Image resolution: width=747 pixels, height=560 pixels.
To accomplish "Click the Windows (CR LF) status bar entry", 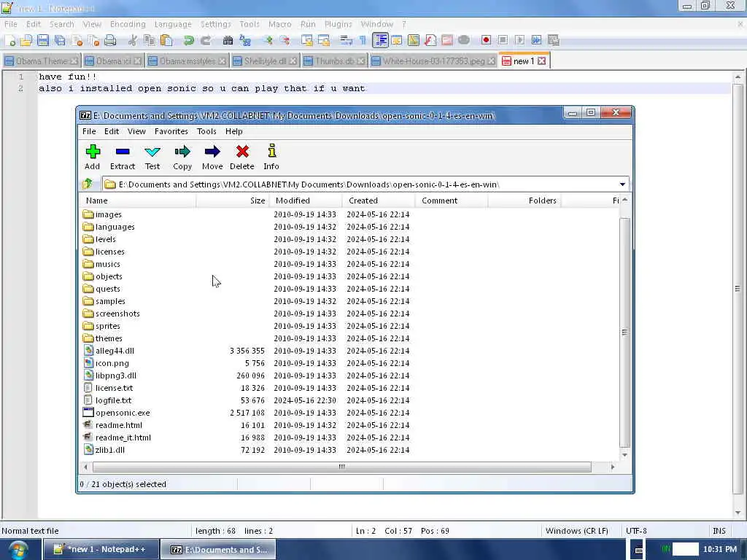I will (577, 531).
